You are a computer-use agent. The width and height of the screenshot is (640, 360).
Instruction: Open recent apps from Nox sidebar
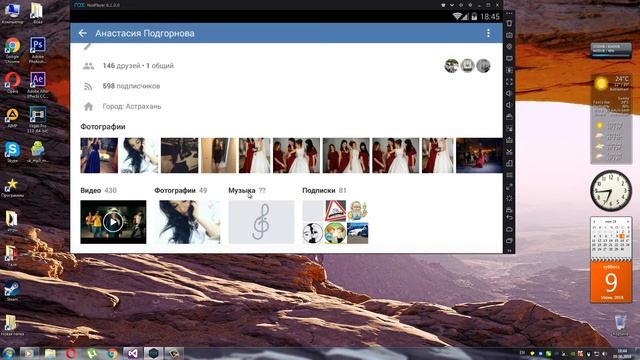pyautogui.click(x=509, y=241)
